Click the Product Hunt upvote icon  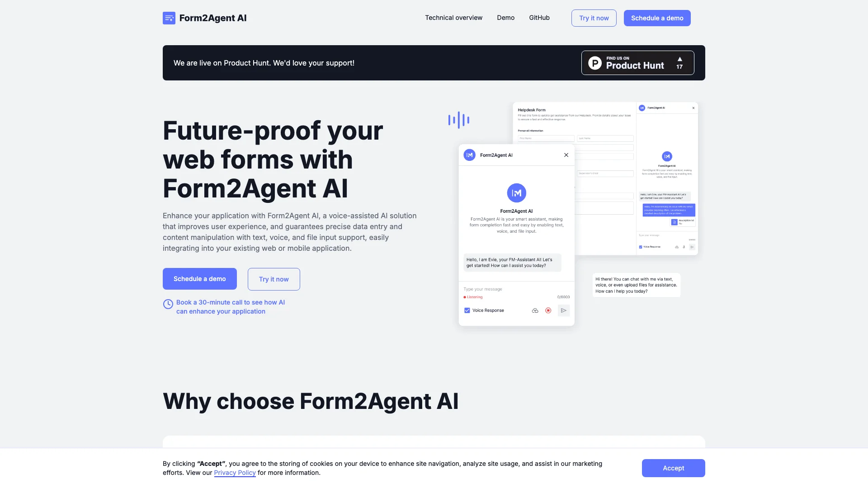679,59
